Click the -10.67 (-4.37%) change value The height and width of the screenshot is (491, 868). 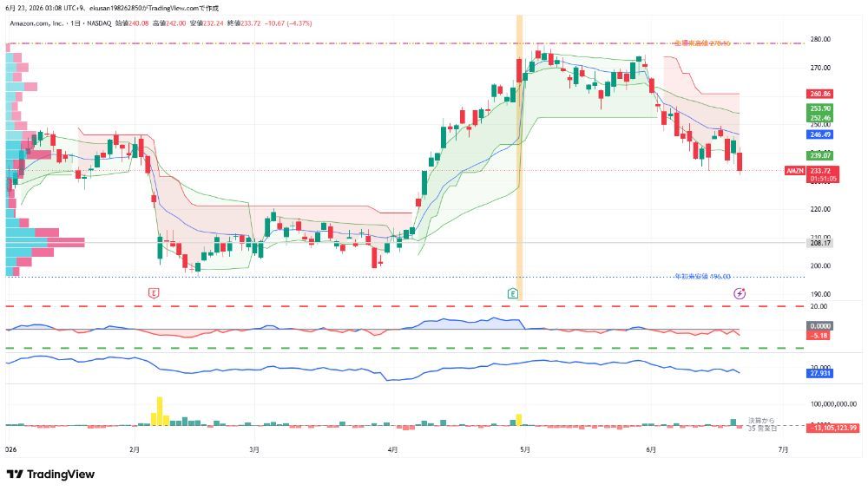288,23
